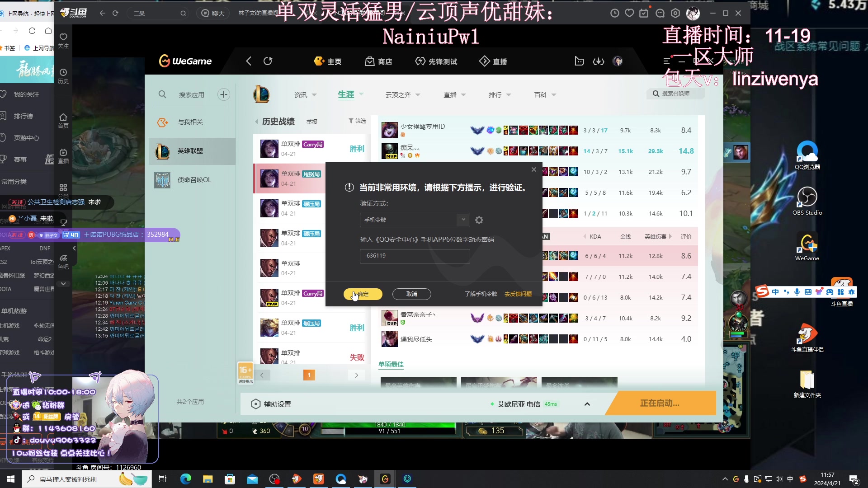This screenshot has width=868, height=488.
Task: Click the WeGame refresh icon
Action: coord(268,61)
